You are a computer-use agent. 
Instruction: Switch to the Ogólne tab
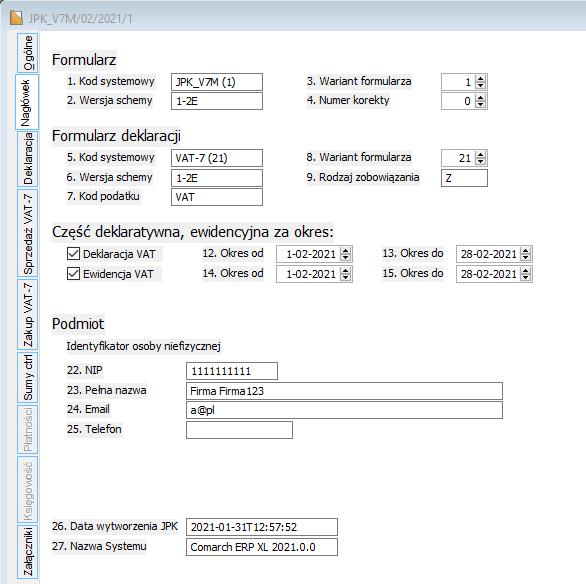tap(28, 53)
